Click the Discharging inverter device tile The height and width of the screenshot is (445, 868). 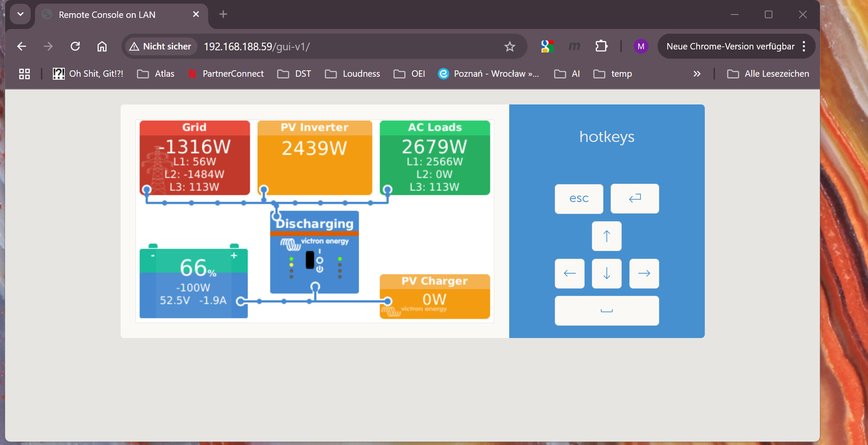coord(314,252)
